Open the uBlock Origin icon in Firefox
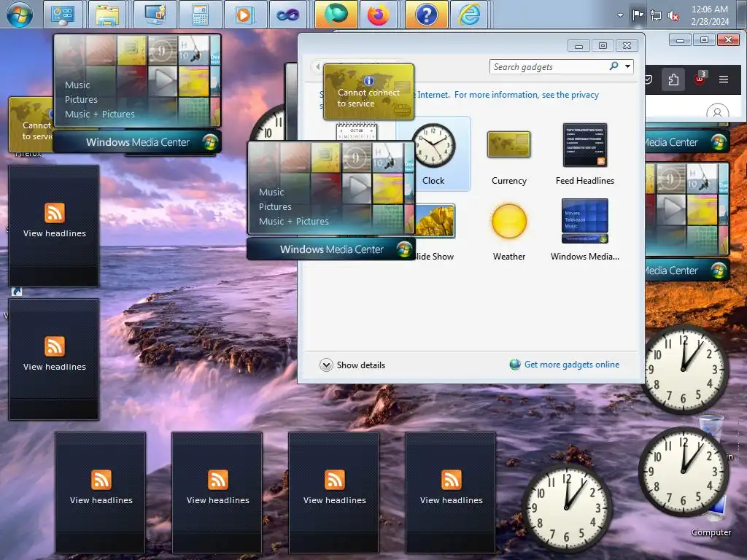747x560 pixels. tap(700, 79)
